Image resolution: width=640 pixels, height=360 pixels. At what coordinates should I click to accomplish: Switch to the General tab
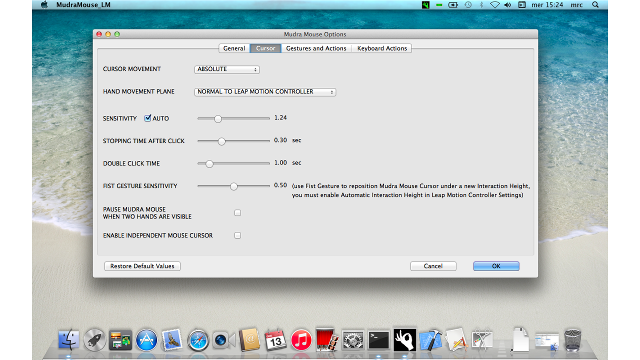(234, 48)
